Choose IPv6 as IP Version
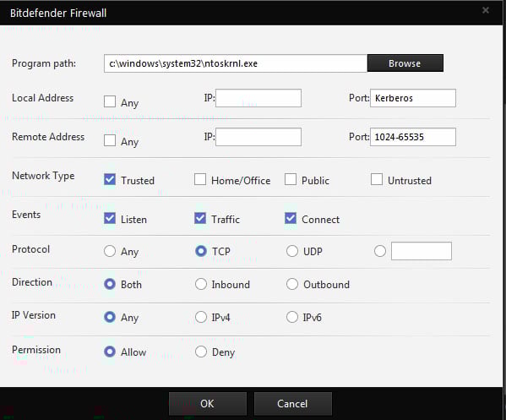 coord(292,317)
